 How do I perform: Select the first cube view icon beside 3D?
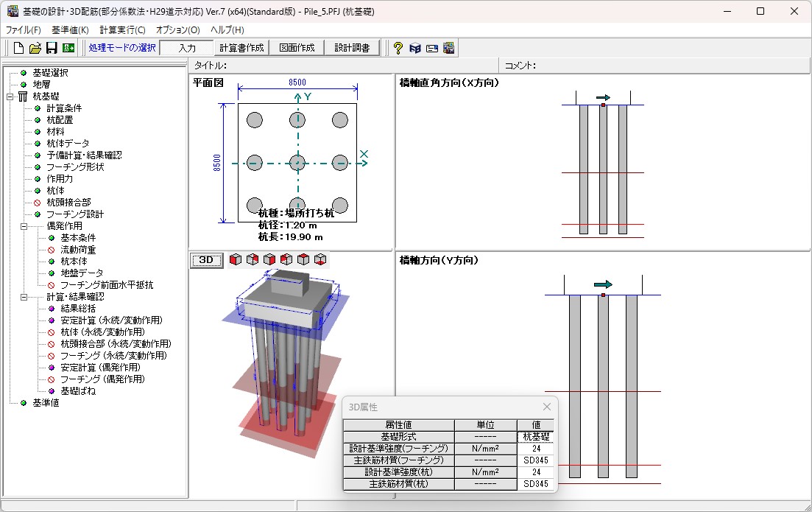pyautogui.click(x=236, y=259)
